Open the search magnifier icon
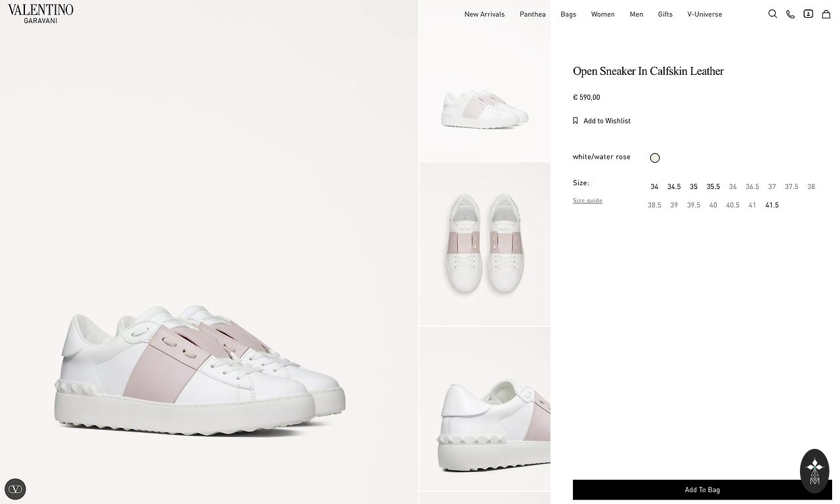The image size is (840, 504). [772, 14]
